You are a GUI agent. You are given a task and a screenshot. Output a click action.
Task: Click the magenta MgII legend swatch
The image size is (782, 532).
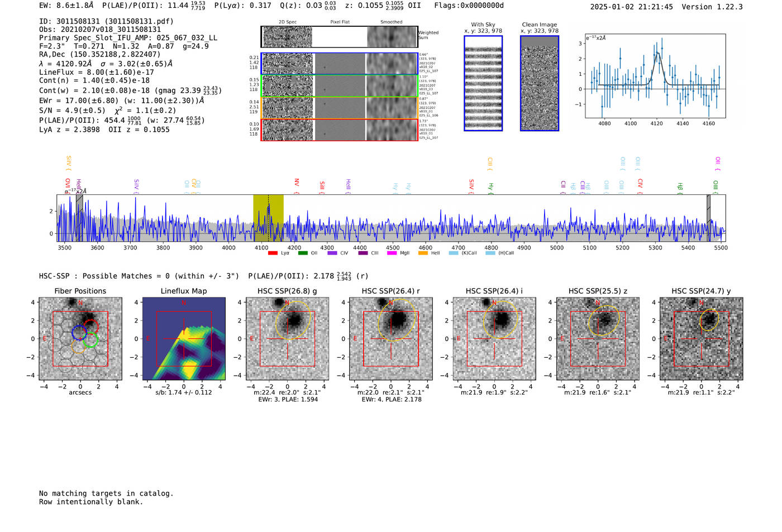tap(392, 253)
